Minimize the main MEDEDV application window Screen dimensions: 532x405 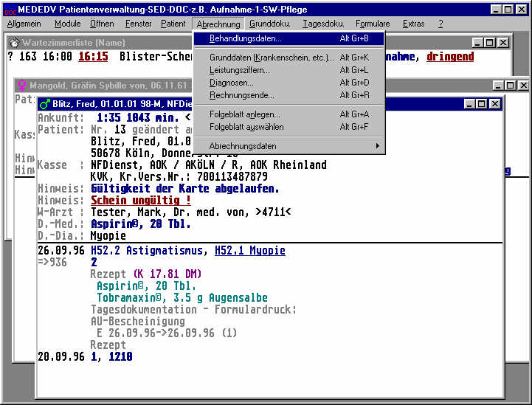point(496,10)
